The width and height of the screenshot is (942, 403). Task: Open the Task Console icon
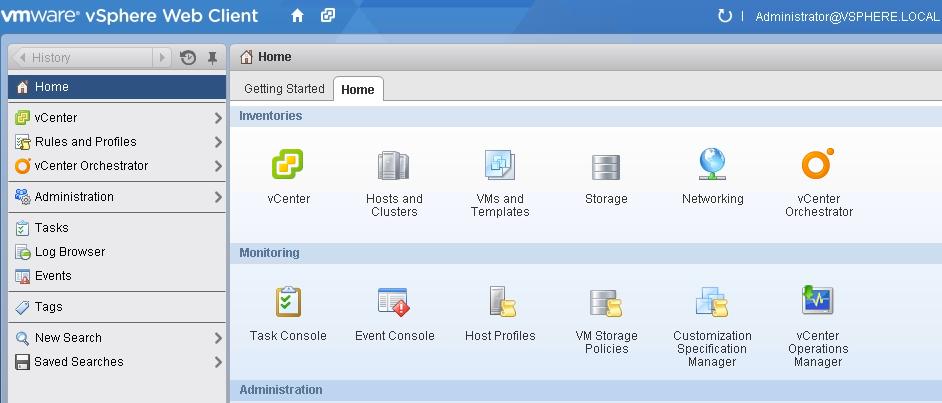288,301
